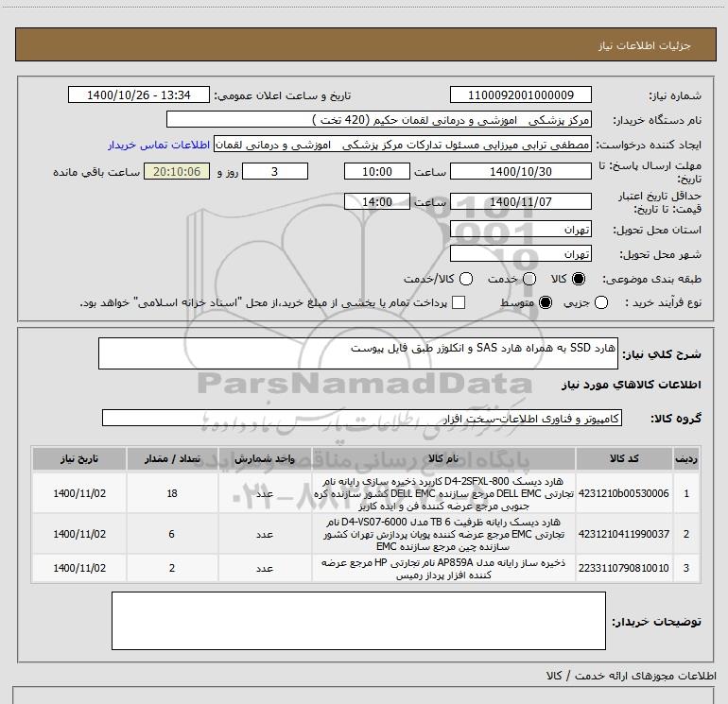
Task: Click the countdown timer 20:10:06
Action: (x=177, y=172)
